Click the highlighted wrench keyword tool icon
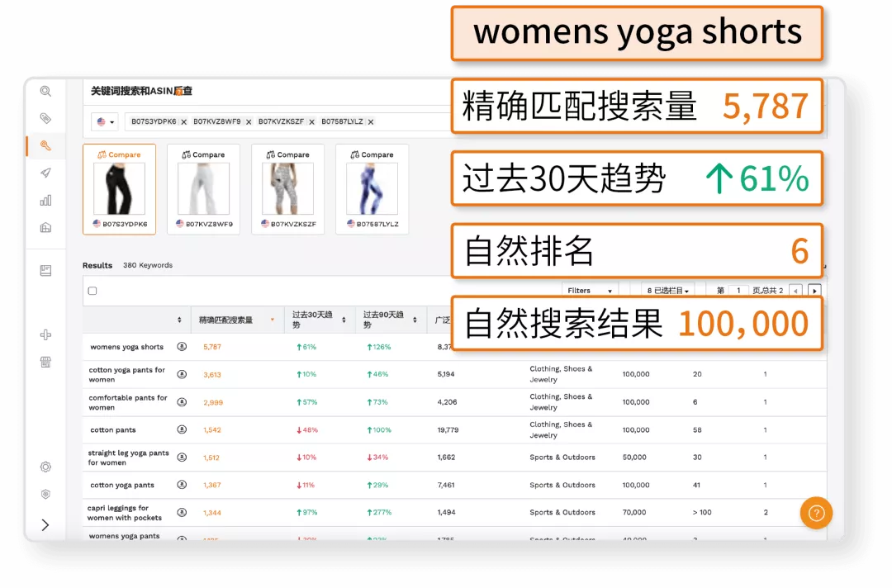The height and width of the screenshot is (588, 892). pos(45,145)
